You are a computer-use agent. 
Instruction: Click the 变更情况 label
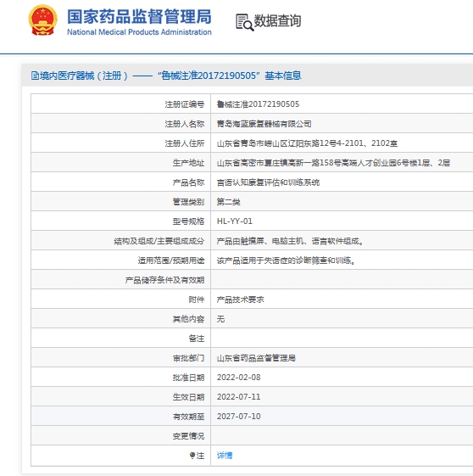tap(188, 436)
